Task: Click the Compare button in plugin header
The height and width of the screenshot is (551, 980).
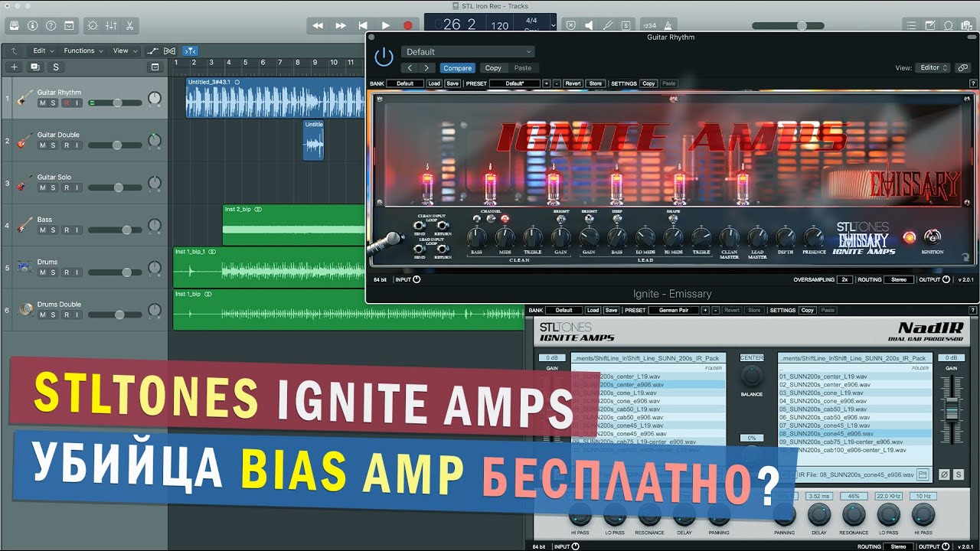Action: pos(457,68)
